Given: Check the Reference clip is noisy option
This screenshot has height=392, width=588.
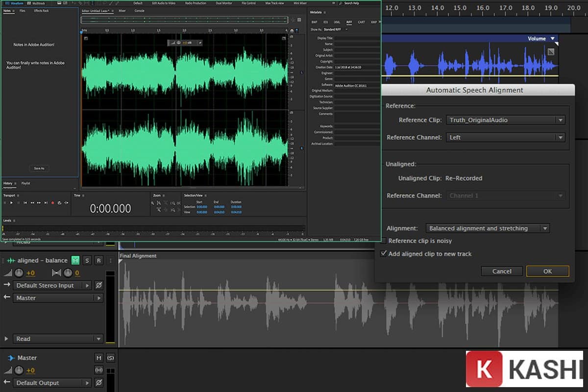Looking at the screenshot, I should (x=383, y=240).
